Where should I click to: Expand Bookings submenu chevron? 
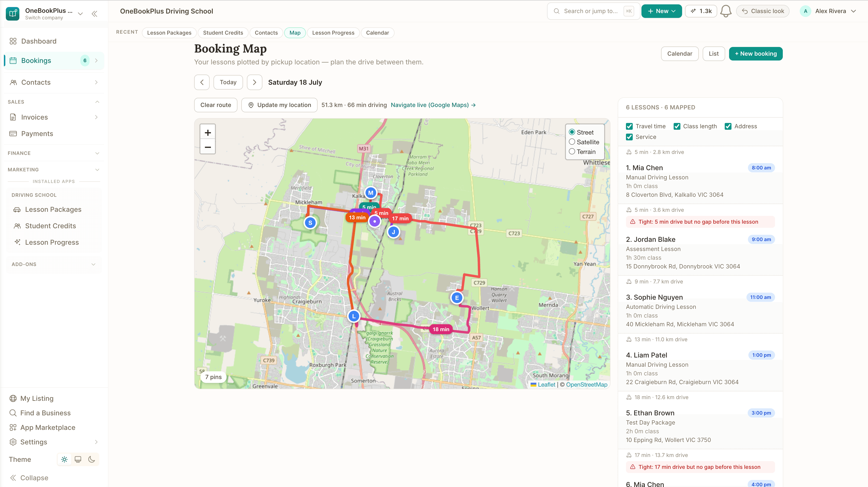tap(96, 61)
